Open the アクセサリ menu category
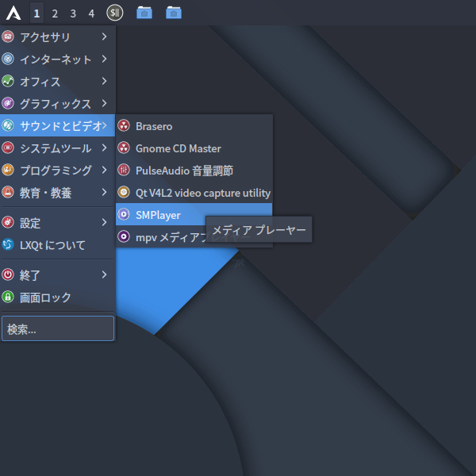Screen dimensions: 476x476 click(57, 36)
